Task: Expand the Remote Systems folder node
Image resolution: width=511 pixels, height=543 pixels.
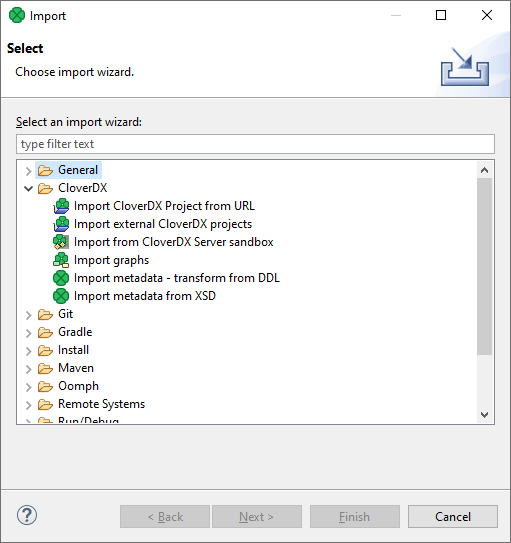Action: 28,405
